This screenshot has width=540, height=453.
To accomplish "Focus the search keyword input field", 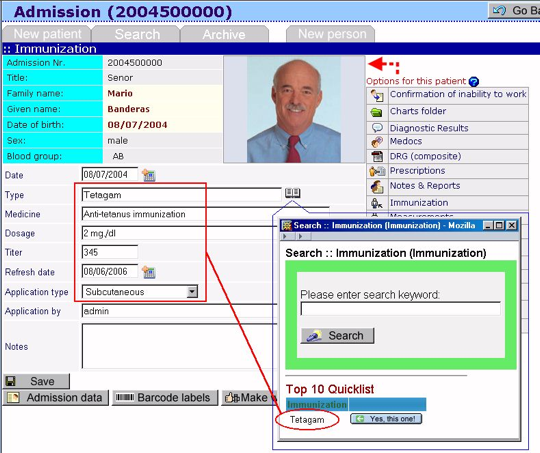I will pos(401,309).
